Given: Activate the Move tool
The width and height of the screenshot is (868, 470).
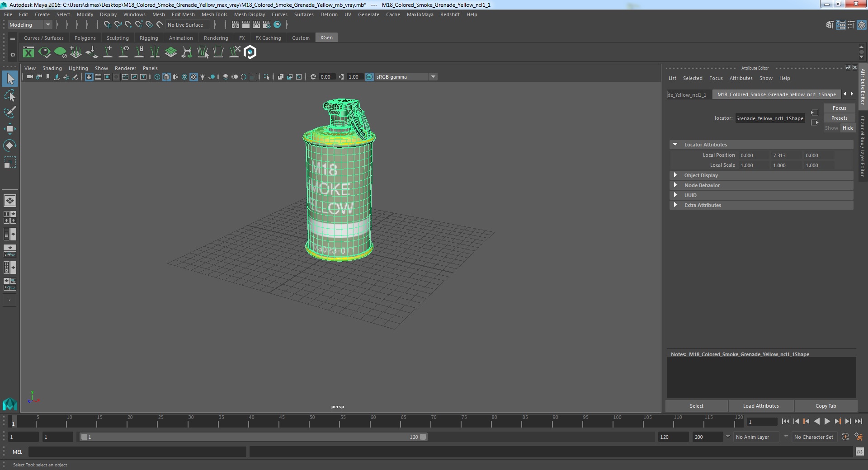Looking at the screenshot, I should click(10, 129).
